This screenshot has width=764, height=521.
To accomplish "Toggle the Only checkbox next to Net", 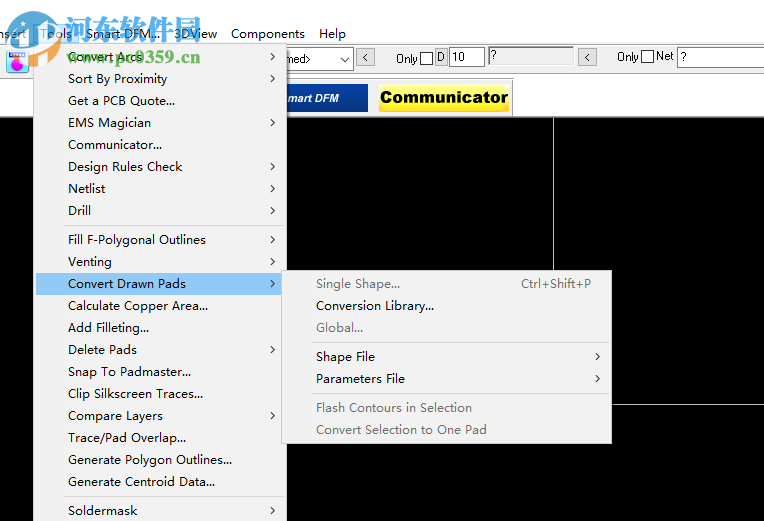I will (648, 57).
